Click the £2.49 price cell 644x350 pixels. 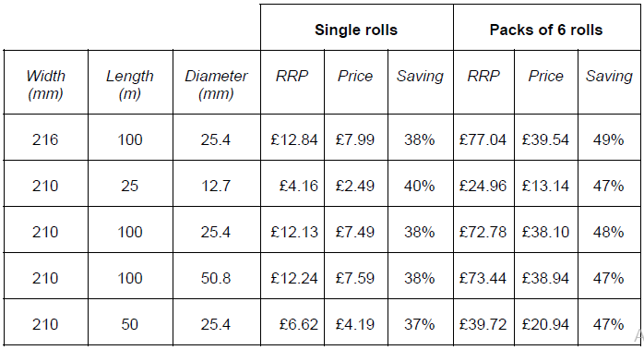pos(356,184)
